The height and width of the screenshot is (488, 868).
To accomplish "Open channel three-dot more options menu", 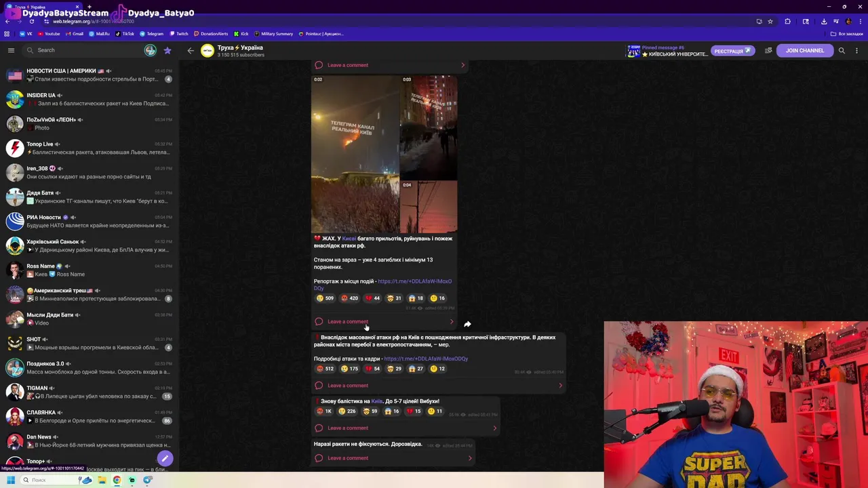I will (856, 50).
